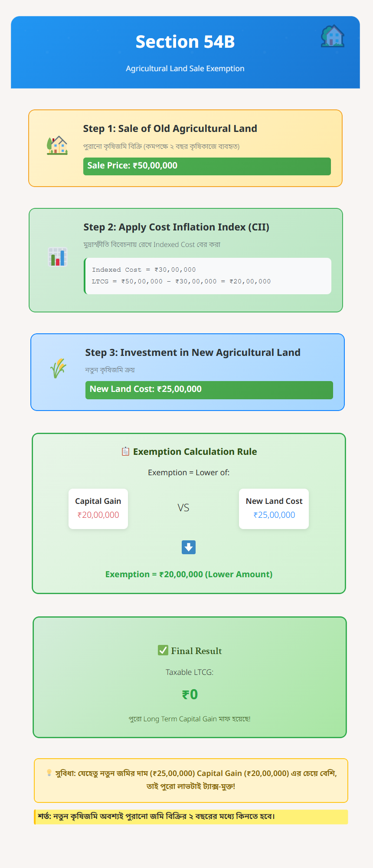
Task: Click the Exemption = ₹20,00,000 result text
Action: [x=189, y=574]
